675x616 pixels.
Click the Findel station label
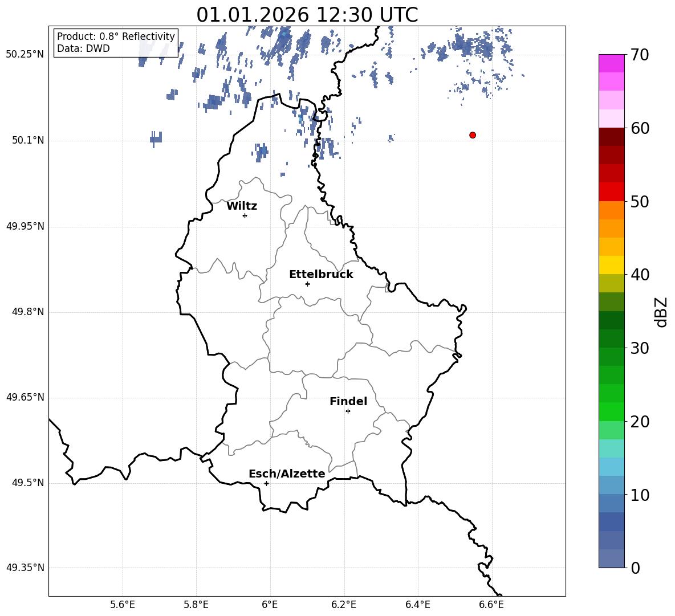pyautogui.click(x=348, y=401)
